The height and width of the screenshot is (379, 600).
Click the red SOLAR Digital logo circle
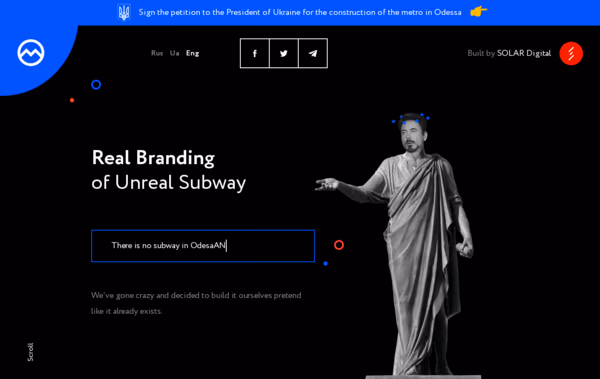(571, 53)
